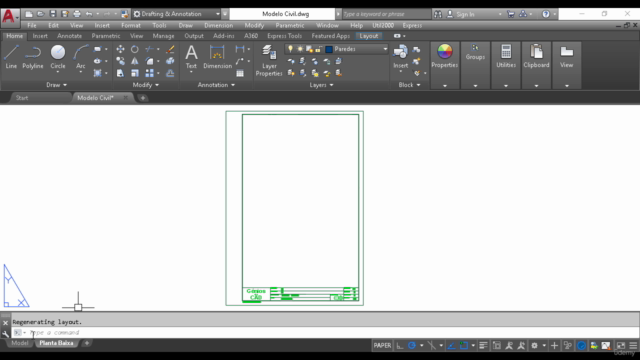Open new drawing tab with plus button
The image size is (640, 360).
142,98
